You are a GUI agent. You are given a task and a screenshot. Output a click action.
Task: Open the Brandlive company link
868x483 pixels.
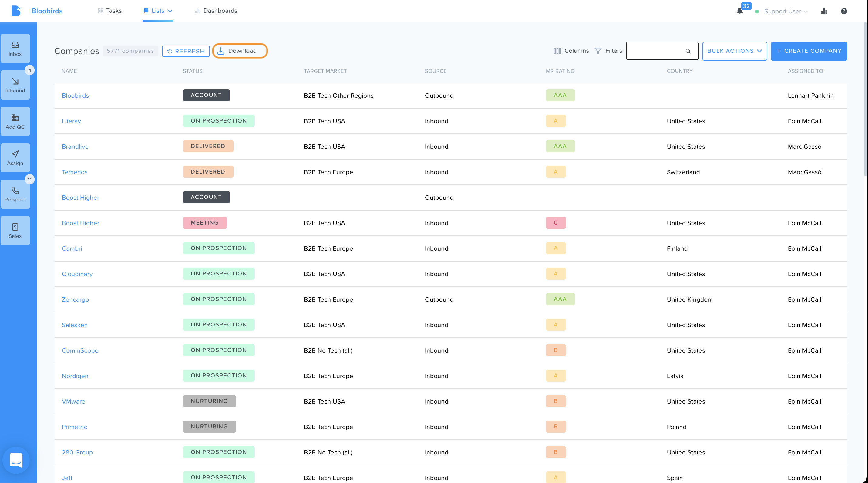click(x=75, y=146)
